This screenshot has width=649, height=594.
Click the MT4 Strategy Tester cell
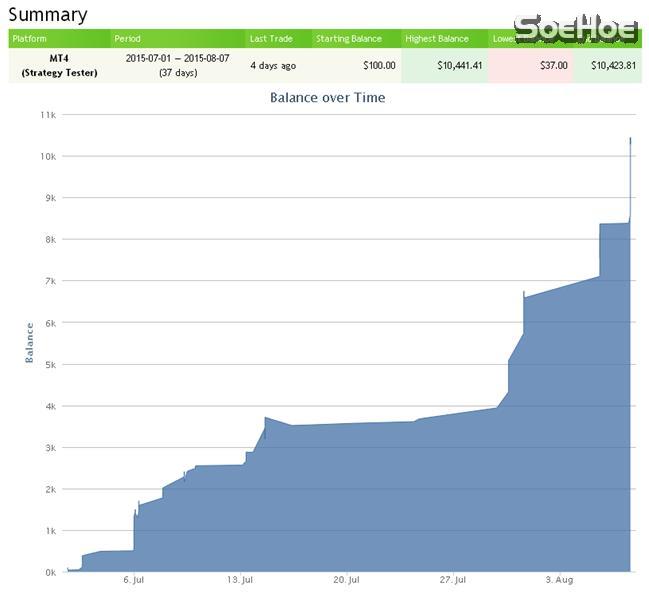59,65
